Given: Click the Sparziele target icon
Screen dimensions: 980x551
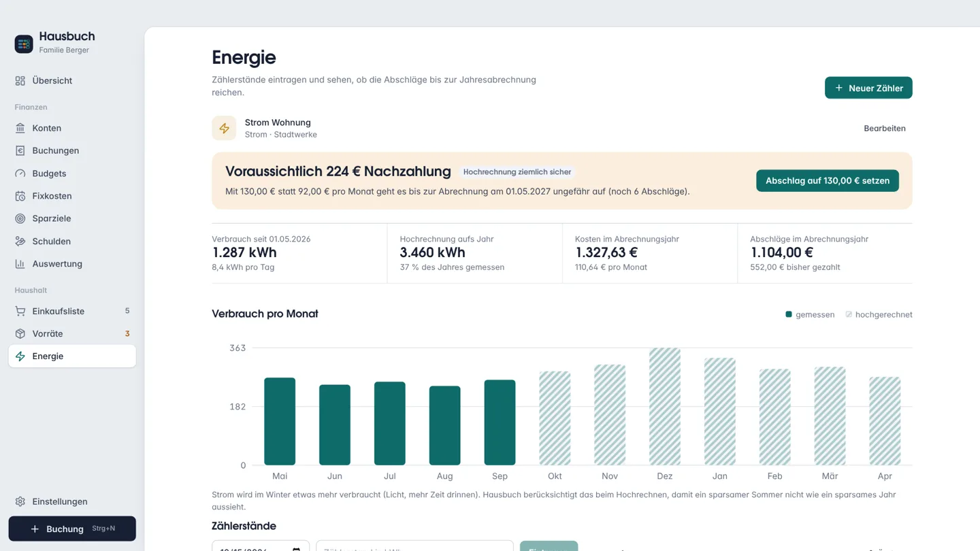Looking at the screenshot, I should tap(20, 218).
